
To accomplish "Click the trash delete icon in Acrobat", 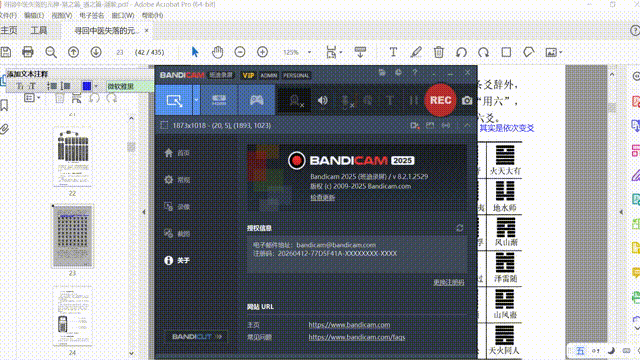I will (x=439, y=52).
